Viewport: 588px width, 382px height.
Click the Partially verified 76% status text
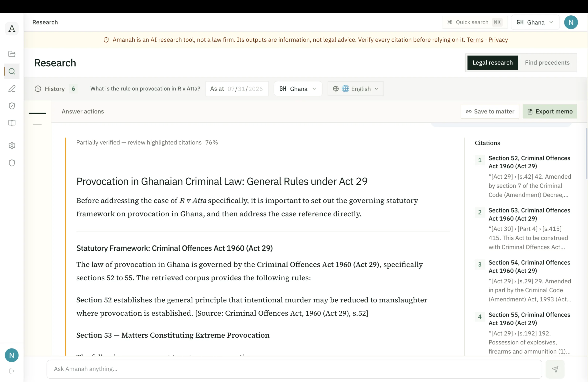click(x=147, y=143)
